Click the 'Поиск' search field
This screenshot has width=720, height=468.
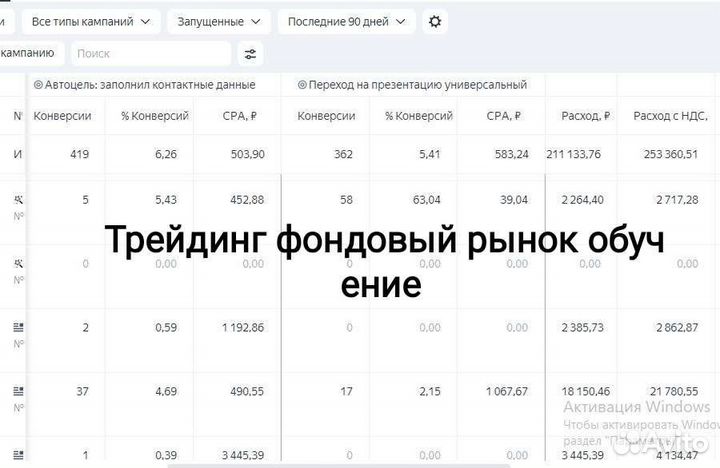(x=151, y=54)
